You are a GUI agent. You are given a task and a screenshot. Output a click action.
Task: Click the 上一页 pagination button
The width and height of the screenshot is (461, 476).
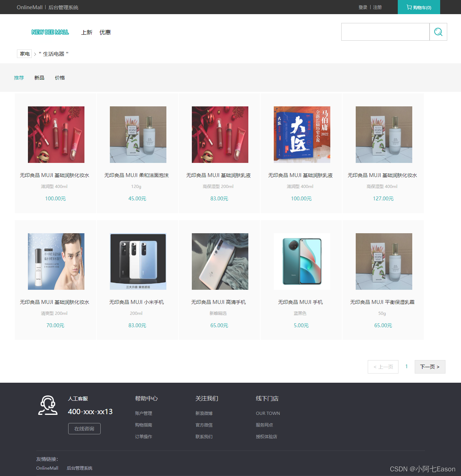pyautogui.click(x=383, y=367)
